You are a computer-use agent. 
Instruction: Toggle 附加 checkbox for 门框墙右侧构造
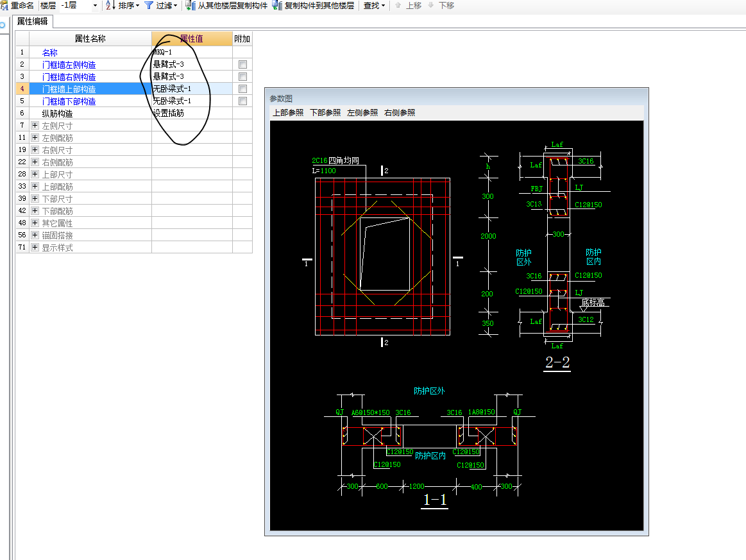click(x=242, y=76)
